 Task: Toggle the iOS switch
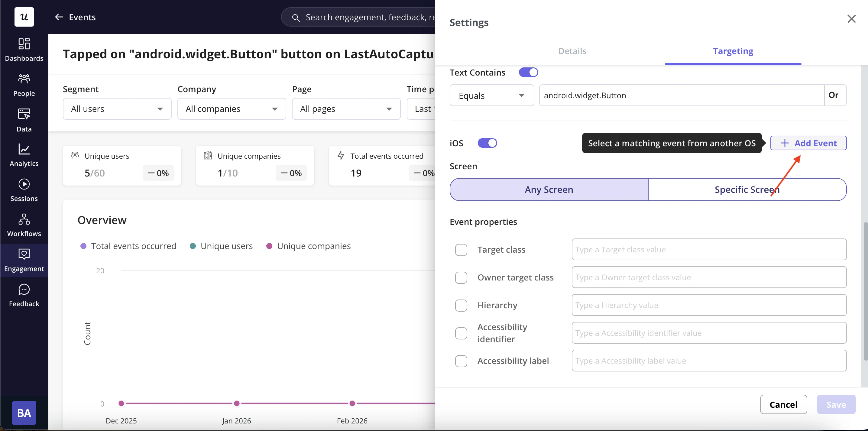487,143
